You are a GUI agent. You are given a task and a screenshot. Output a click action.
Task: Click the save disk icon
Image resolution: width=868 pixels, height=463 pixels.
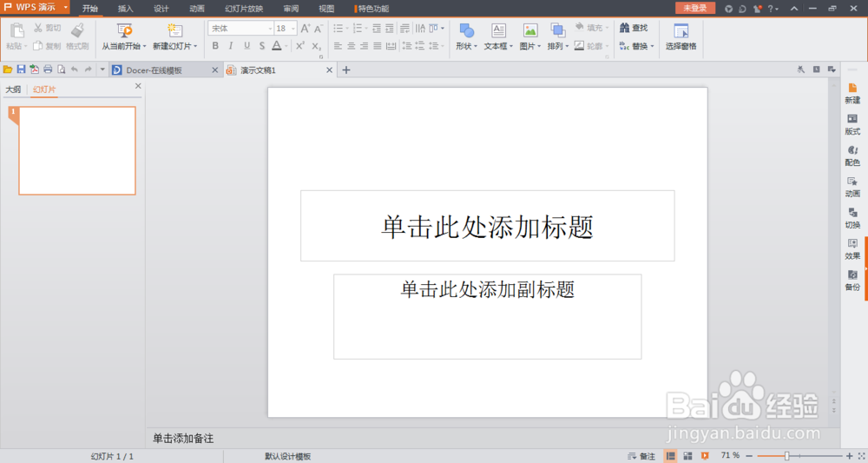[x=21, y=69]
